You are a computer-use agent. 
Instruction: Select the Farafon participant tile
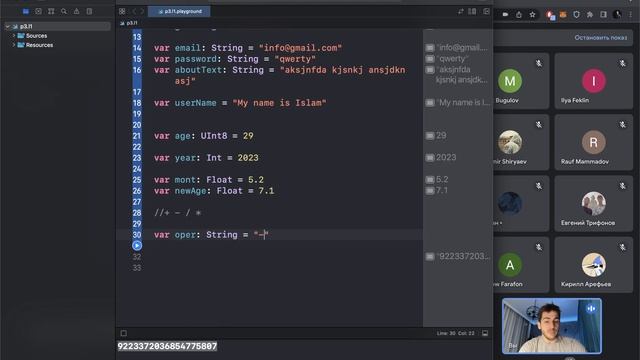click(x=521, y=264)
